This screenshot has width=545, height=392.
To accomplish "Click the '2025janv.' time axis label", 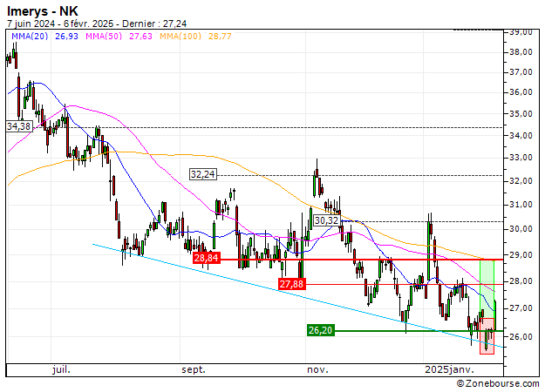I will [449, 370].
